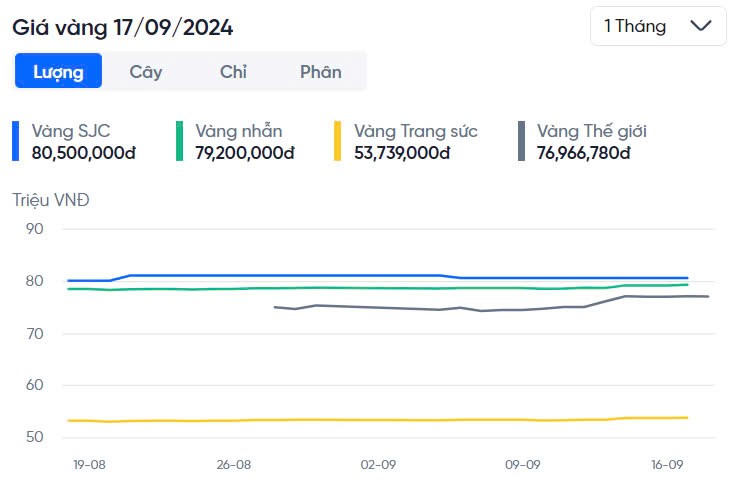Click the 76,966,780đ world gold price
The width and height of the screenshot is (743, 480).
pyautogui.click(x=583, y=153)
